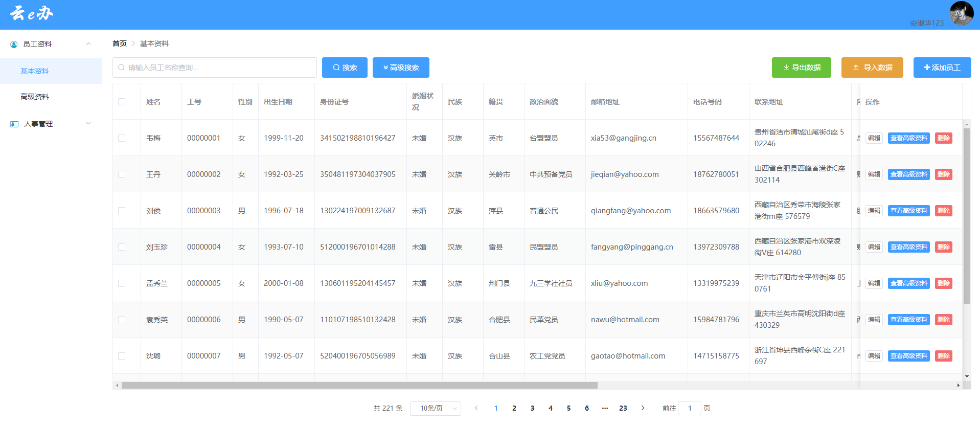Delete the record for 韦梅
This screenshot has height=448, width=980.
pos(944,138)
